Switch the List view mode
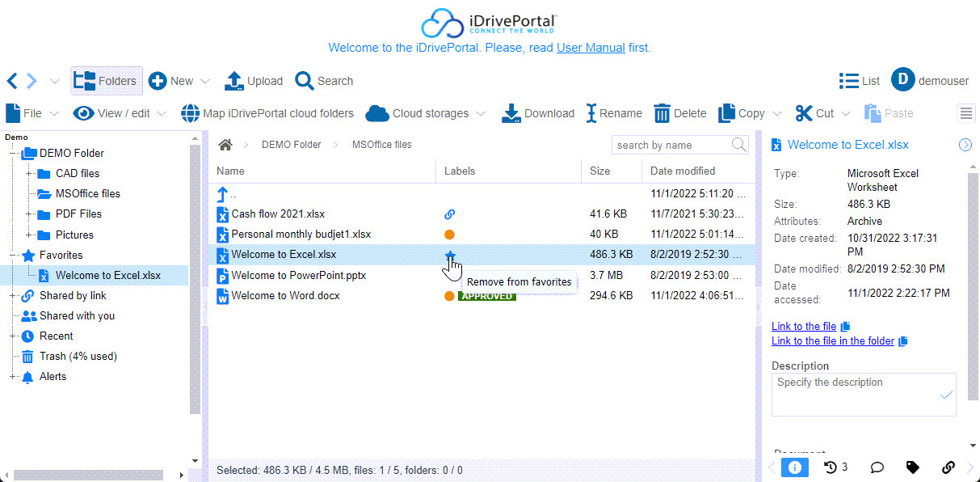The width and height of the screenshot is (980, 482). [859, 81]
